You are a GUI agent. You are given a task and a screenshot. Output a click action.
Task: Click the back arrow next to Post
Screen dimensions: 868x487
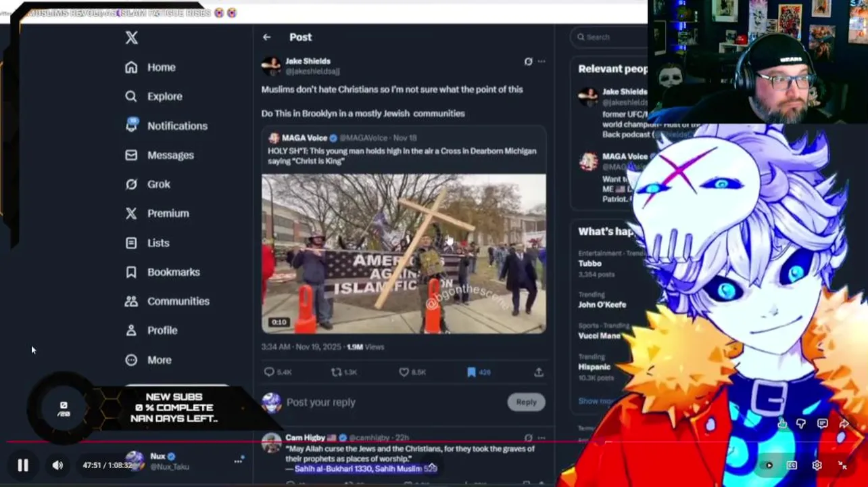coord(267,37)
